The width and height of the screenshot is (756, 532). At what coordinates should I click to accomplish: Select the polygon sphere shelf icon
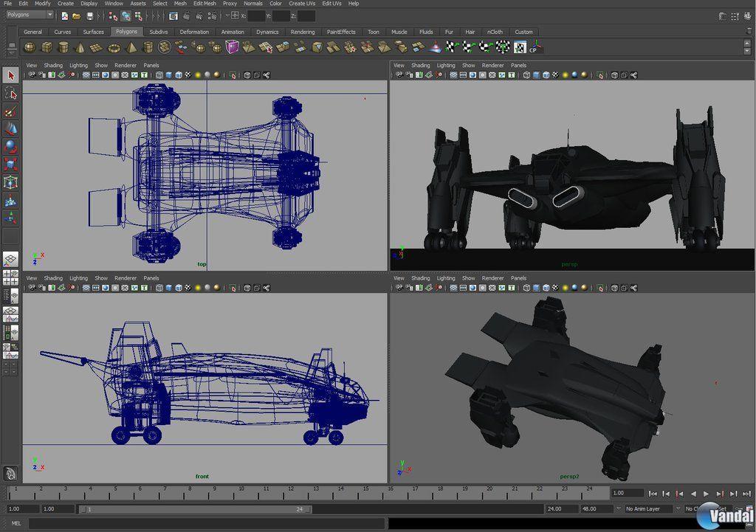(30, 47)
